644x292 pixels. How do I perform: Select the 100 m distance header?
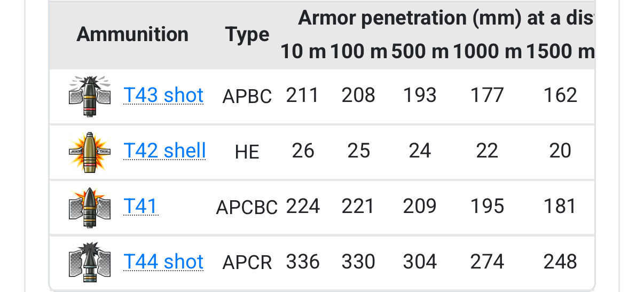[358, 52]
